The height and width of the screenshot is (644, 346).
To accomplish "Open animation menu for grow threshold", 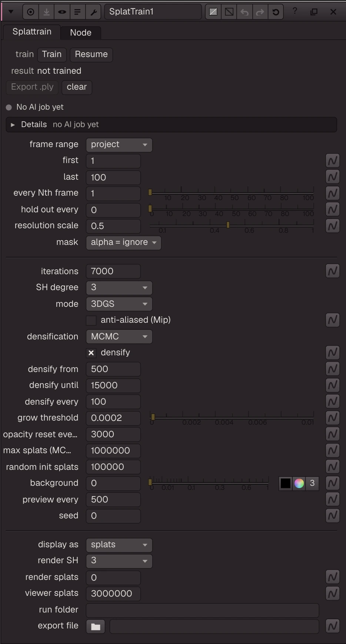I will (x=333, y=418).
